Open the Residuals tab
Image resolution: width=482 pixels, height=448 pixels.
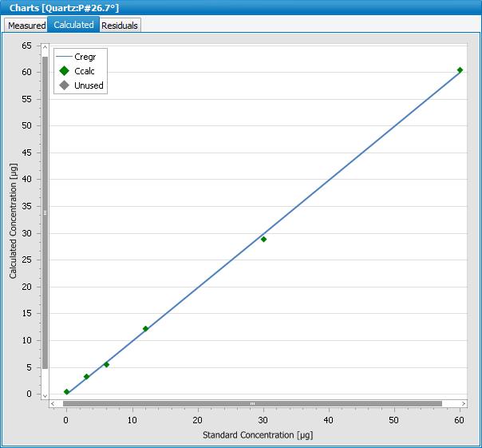click(120, 26)
